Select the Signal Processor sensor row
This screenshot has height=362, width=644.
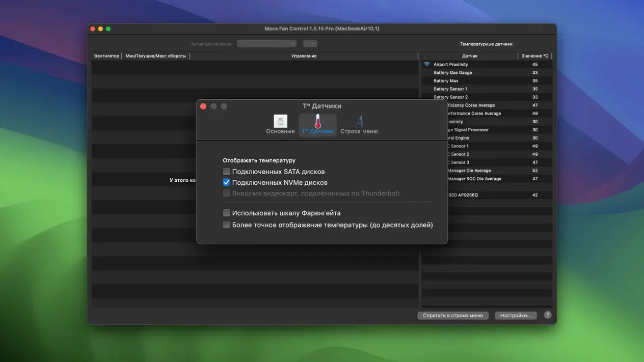pyautogui.click(x=500, y=130)
